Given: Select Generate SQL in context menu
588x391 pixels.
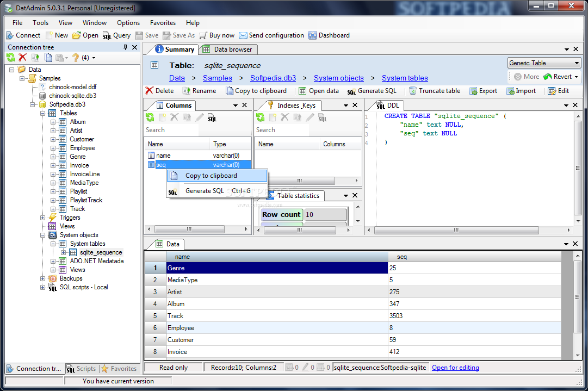Looking at the screenshot, I should click(217, 191).
